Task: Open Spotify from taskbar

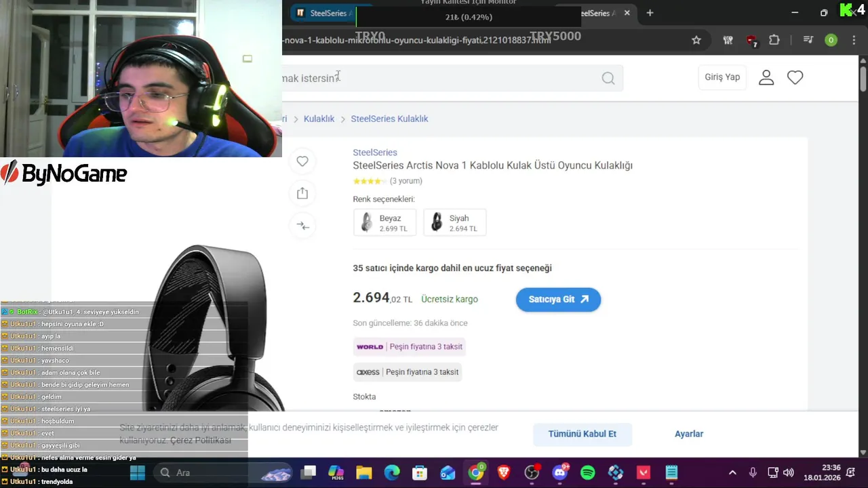Action: click(588, 472)
